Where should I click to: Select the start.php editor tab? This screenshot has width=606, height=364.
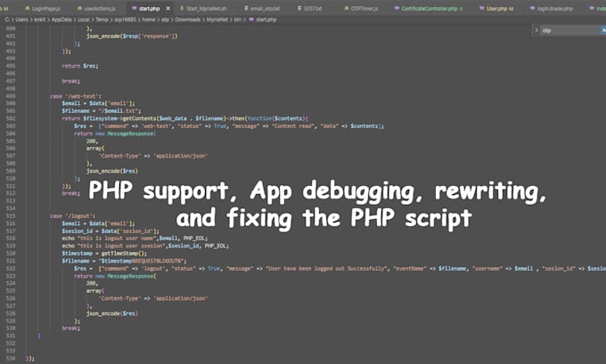[150, 9]
